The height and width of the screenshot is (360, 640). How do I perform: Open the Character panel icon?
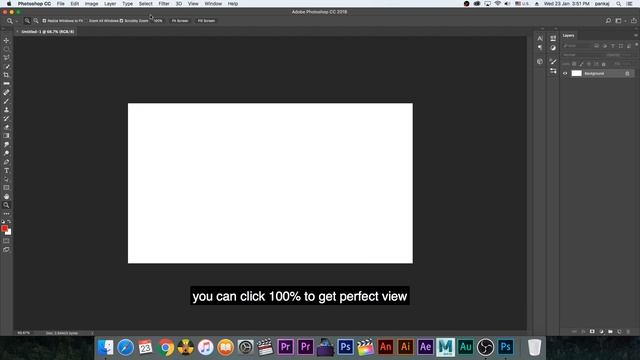[540, 38]
